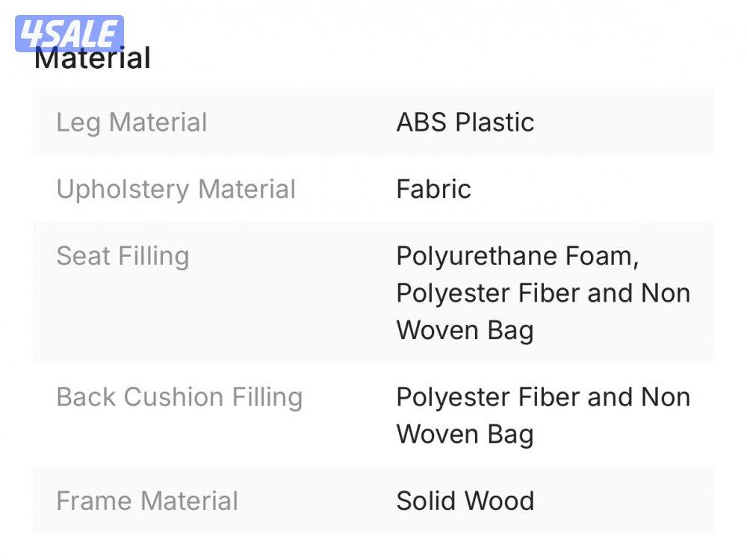Click the 4SALE logo watermark
The image size is (747, 560).
[x=69, y=33]
